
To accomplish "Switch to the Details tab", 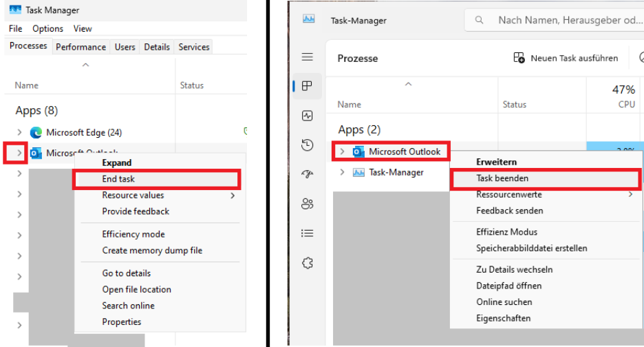I will [157, 47].
